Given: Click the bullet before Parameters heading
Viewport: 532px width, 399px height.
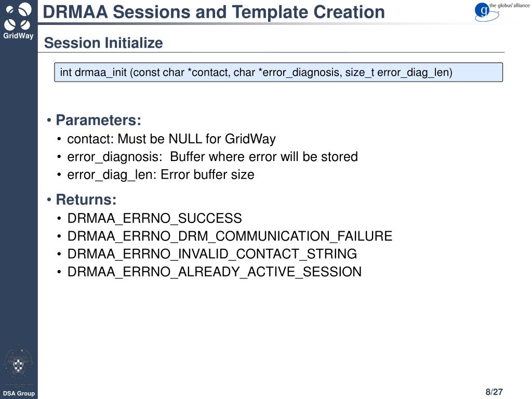Looking at the screenshot, I should (49, 120).
